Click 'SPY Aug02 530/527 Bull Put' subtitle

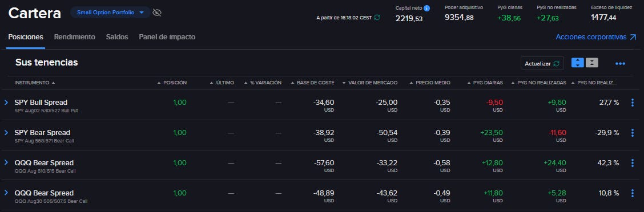pyautogui.click(x=46, y=111)
